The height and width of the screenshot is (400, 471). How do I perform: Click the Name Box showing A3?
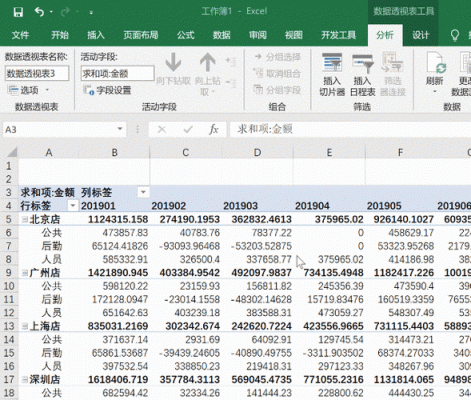(x=59, y=129)
